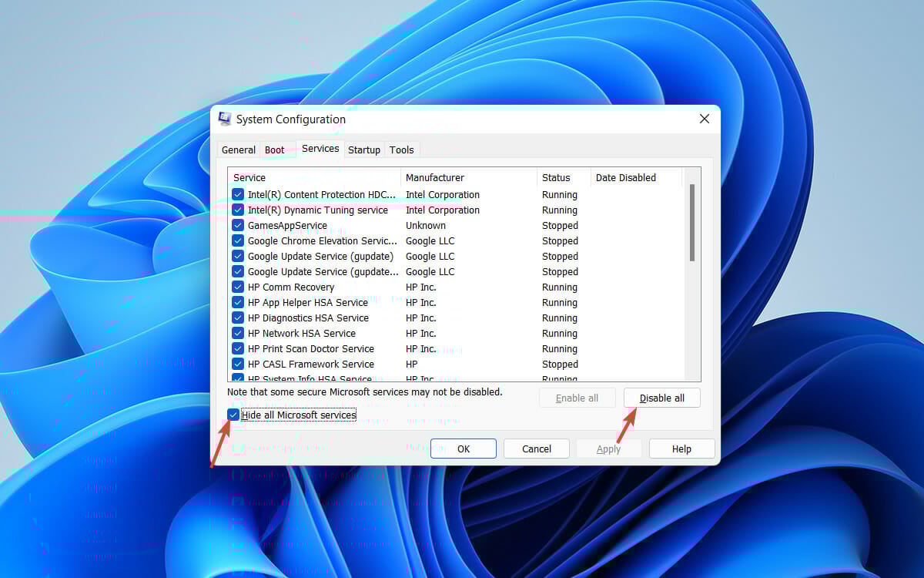Uncheck Google Update Service (gupdatem) checkbox
Image resolution: width=924 pixels, height=578 pixels.
[238, 272]
